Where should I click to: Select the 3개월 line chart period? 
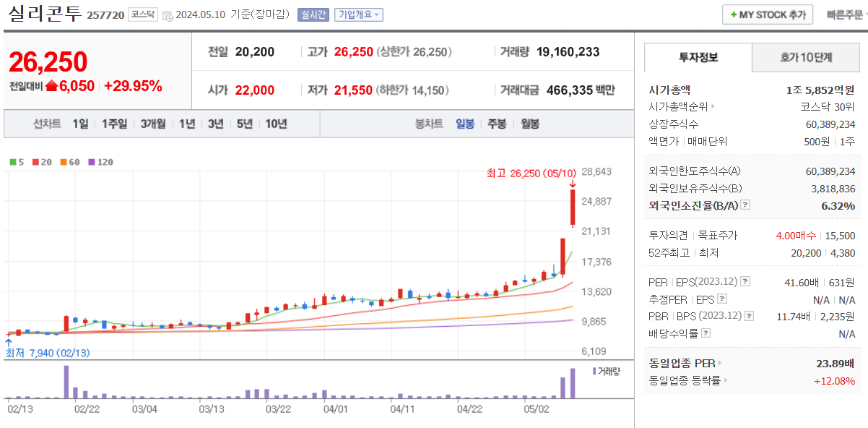[153, 124]
